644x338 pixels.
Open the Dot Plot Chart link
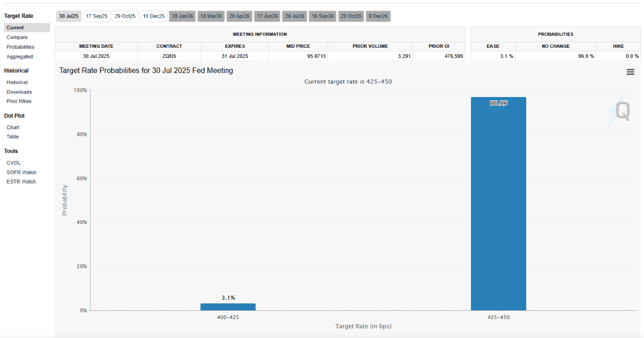(13, 127)
